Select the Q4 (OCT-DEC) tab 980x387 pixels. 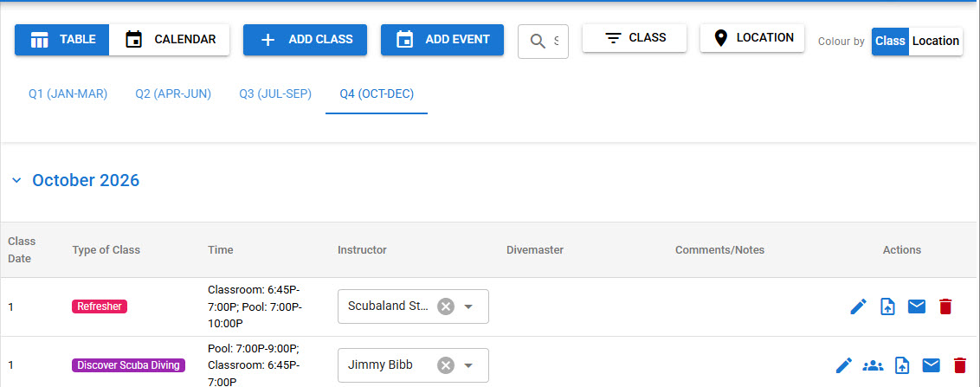377,94
